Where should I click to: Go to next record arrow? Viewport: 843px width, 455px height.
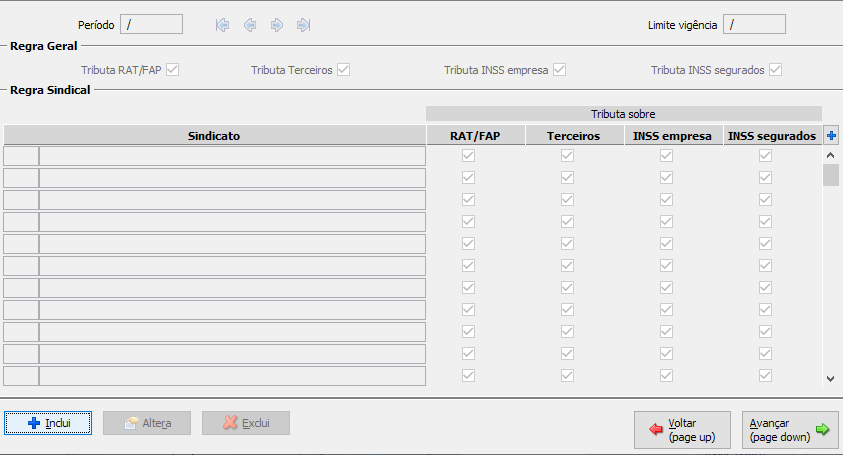[x=276, y=25]
